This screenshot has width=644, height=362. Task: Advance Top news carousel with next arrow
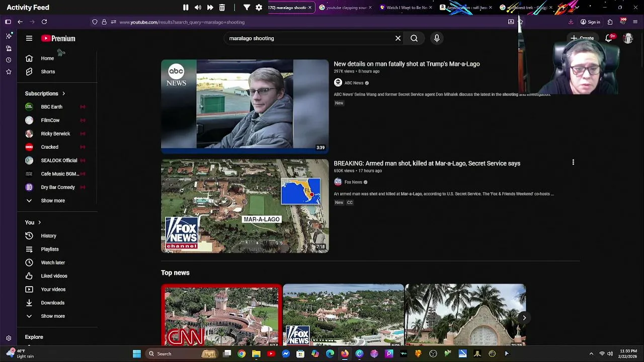[x=524, y=318]
